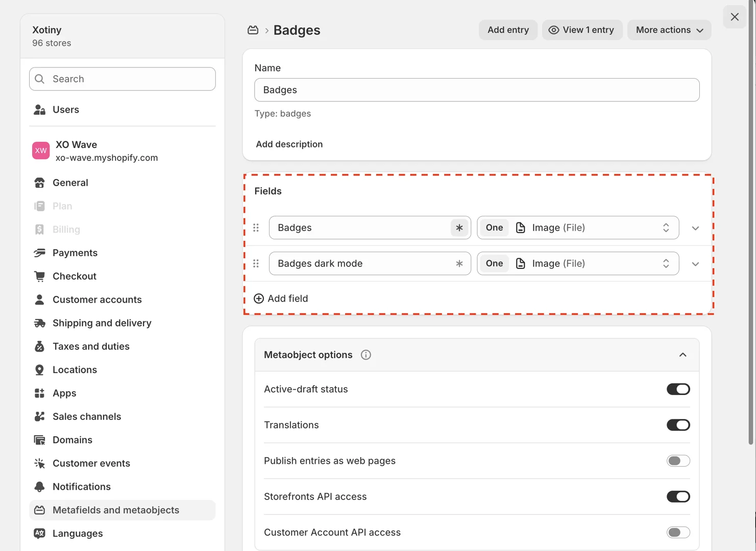Click the eye icon in View 1 entry
The image size is (756, 551).
tap(553, 30)
